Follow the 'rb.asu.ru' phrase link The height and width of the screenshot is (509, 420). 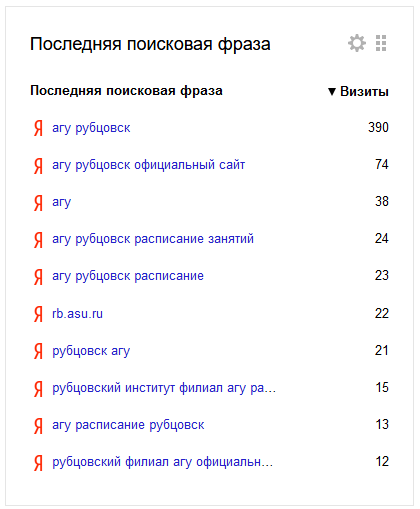77,314
